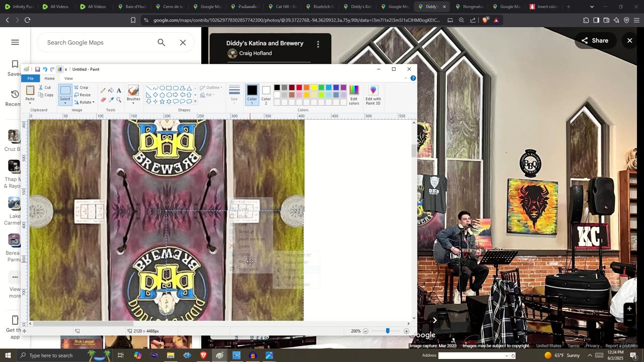This screenshot has width=644, height=362.
Task: Select the Fill with color bucket
Action: tap(111, 90)
